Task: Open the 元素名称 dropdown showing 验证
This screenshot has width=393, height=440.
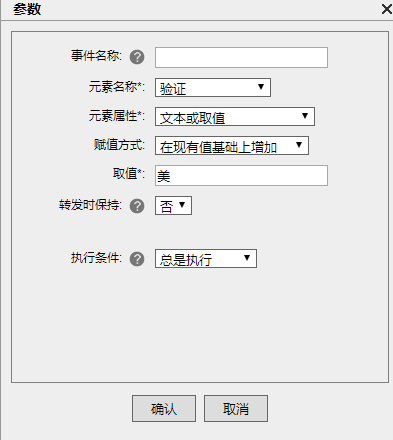Action: (213, 88)
